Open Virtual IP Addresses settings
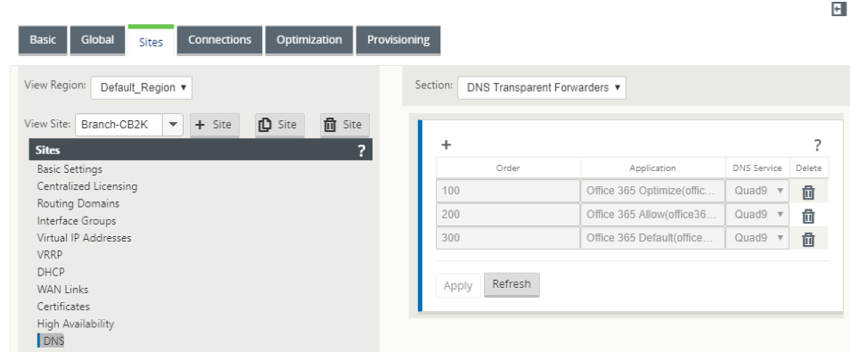 click(x=84, y=238)
